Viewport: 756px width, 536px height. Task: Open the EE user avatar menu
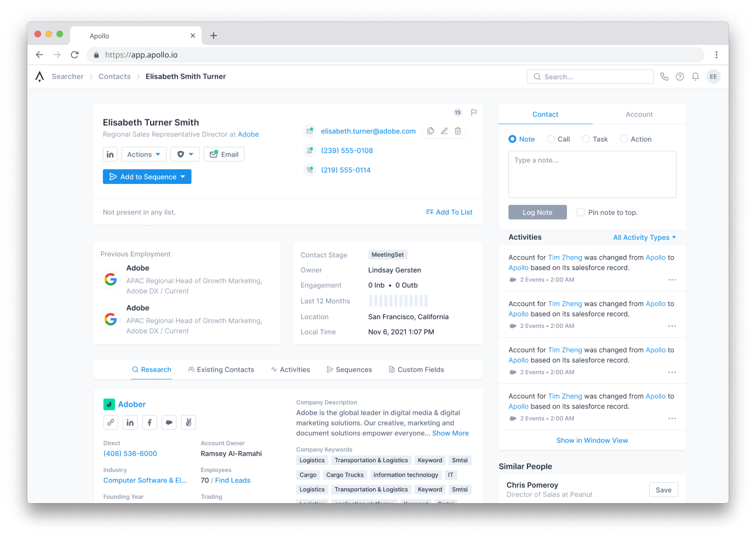tap(713, 77)
